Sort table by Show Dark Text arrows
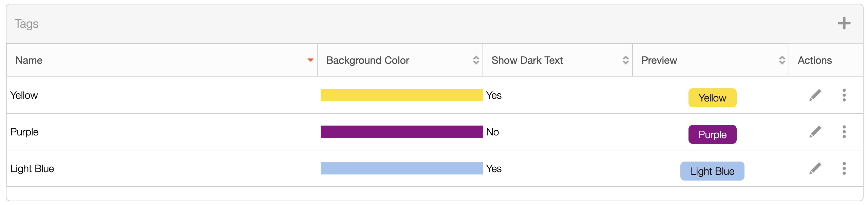 625,60
